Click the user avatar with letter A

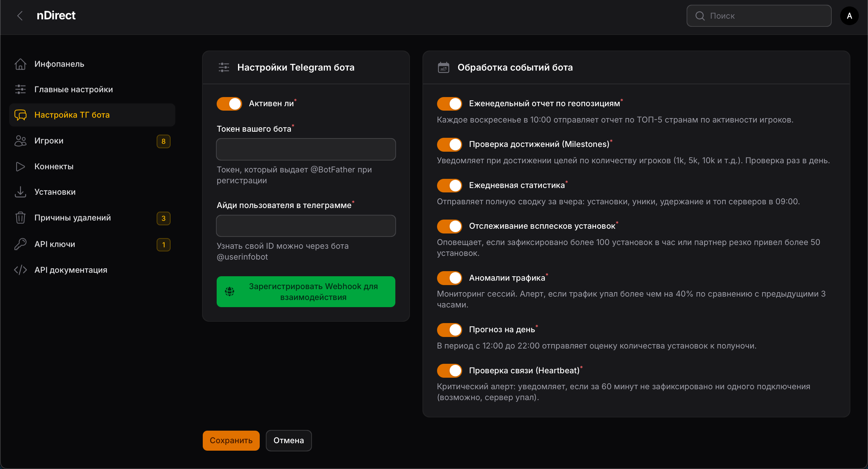click(x=849, y=16)
